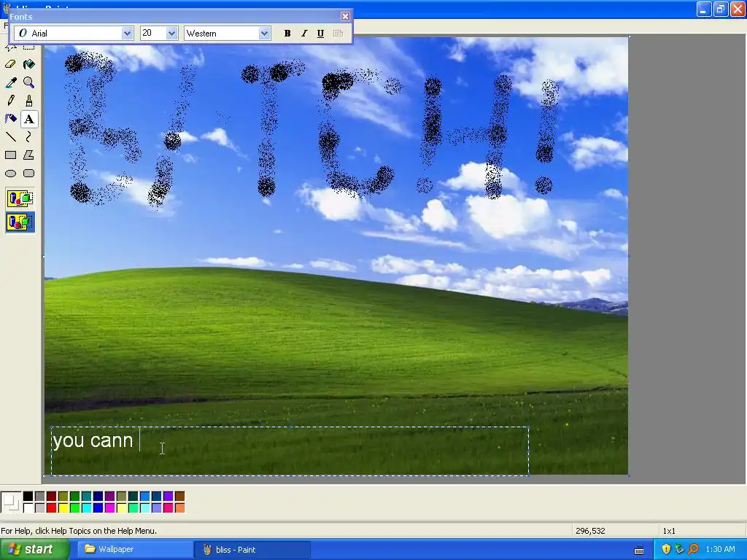747x560 pixels.
Task: Select the Eraser tool
Action: pos(10,64)
